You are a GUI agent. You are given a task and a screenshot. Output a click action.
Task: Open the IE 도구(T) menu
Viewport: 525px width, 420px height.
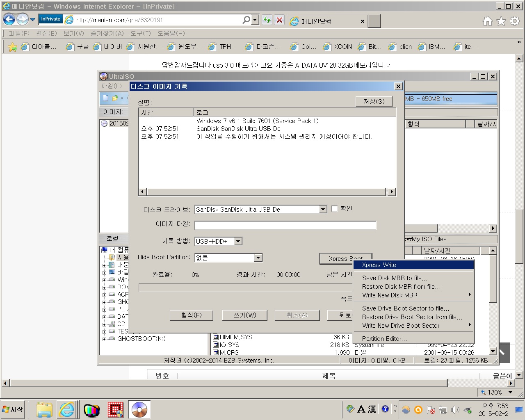pyautogui.click(x=141, y=33)
